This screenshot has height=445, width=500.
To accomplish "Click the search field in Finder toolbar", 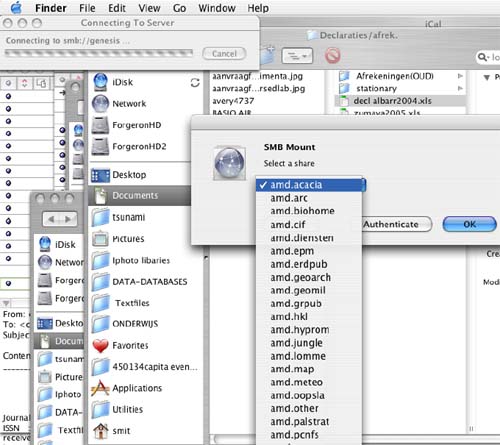I will tap(488, 57).
